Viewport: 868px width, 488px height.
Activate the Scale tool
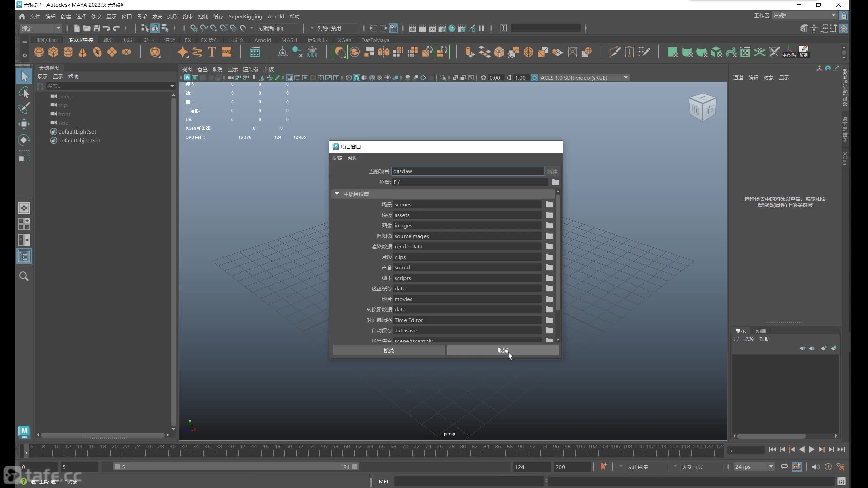click(x=24, y=156)
